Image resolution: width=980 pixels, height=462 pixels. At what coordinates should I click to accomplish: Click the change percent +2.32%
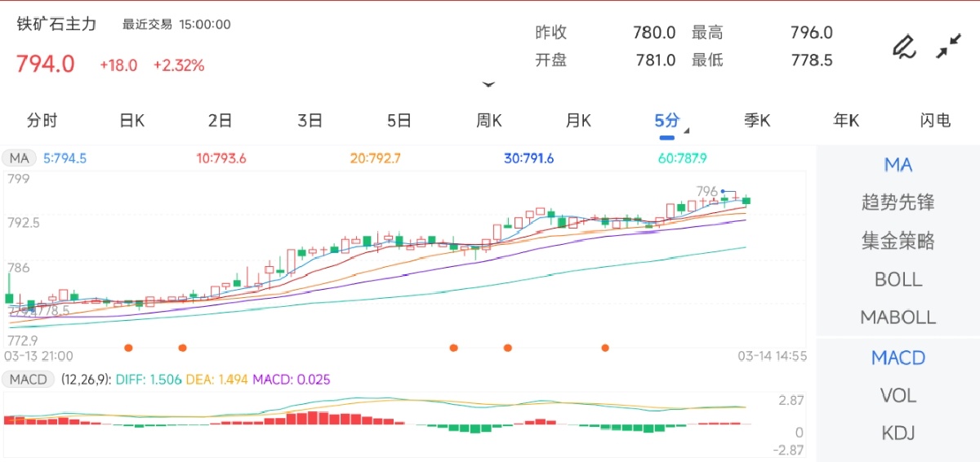179,65
